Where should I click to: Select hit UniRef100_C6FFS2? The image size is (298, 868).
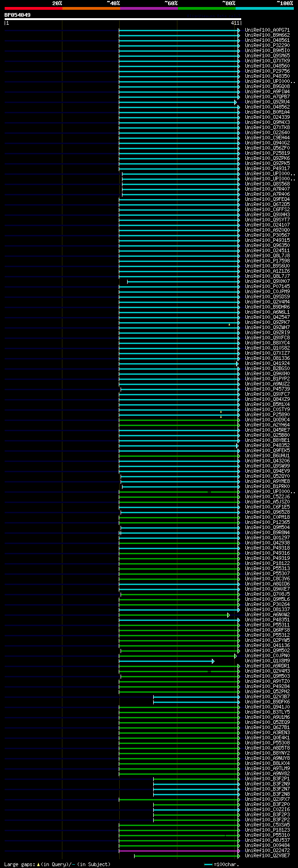tap(267, 210)
